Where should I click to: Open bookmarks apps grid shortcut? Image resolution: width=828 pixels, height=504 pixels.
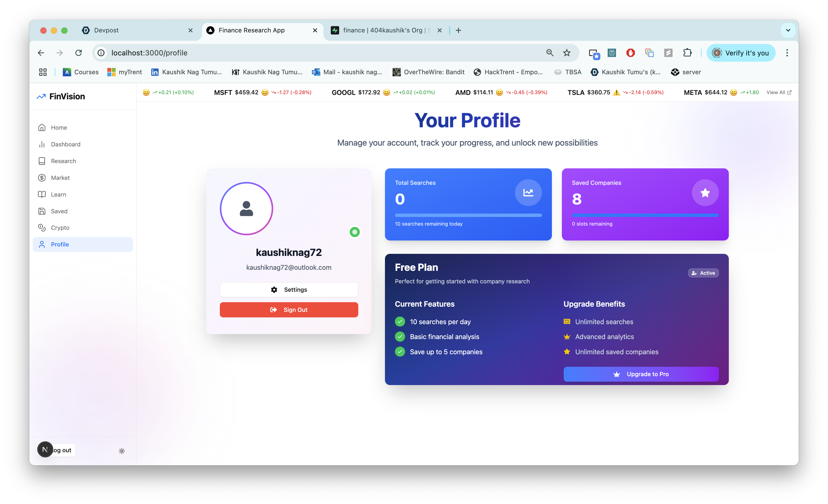[x=43, y=72]
